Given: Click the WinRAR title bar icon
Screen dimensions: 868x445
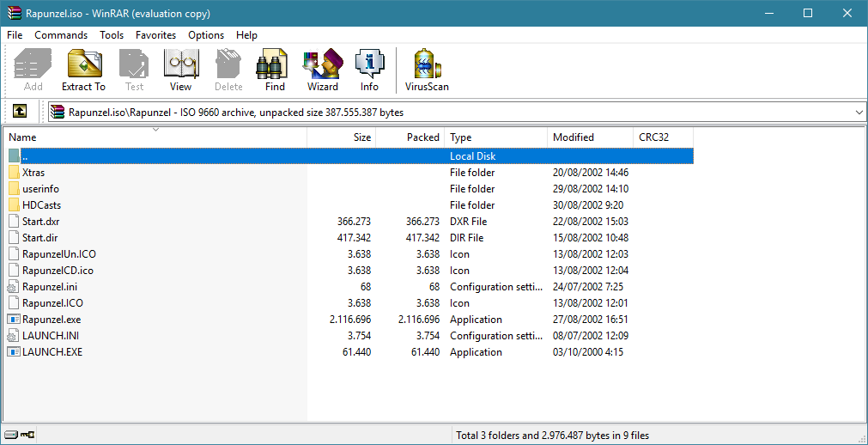Looking at the screenshot, I should (15, 14).
